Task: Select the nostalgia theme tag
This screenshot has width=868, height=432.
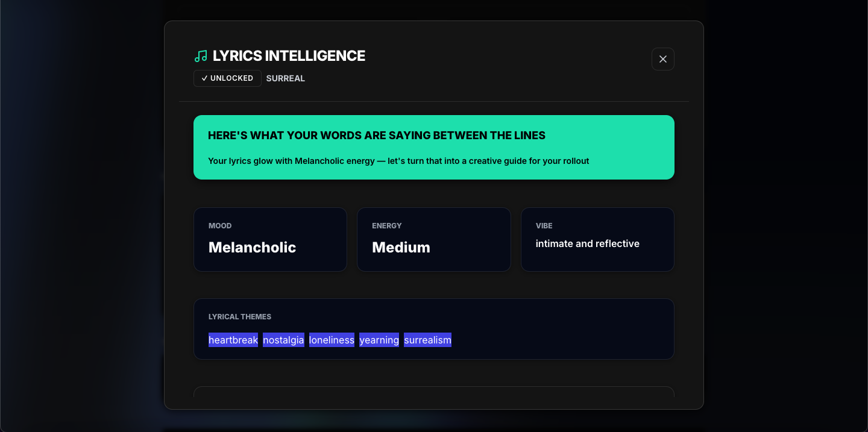Action: coord(283,340)
